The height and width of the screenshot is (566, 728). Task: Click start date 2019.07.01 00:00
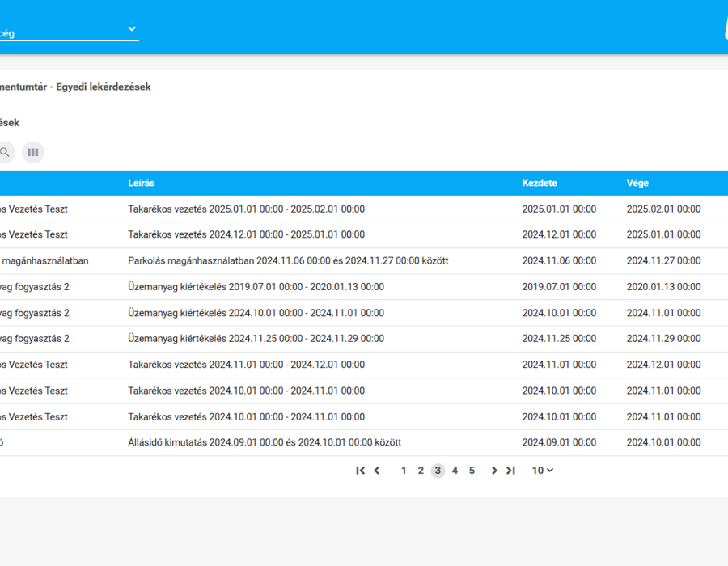(x=560, y=287)
